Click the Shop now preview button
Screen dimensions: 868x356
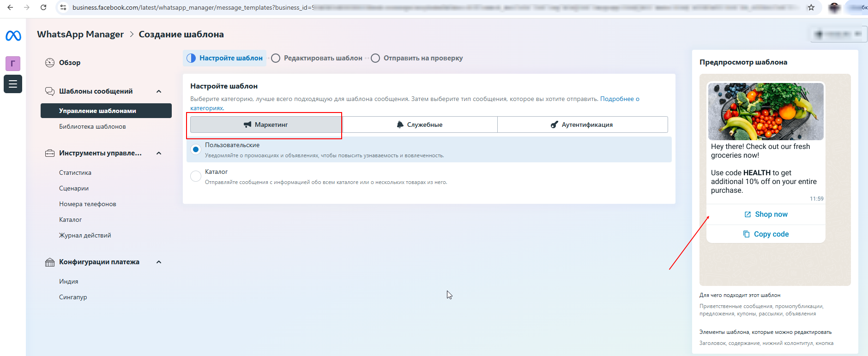766,214
